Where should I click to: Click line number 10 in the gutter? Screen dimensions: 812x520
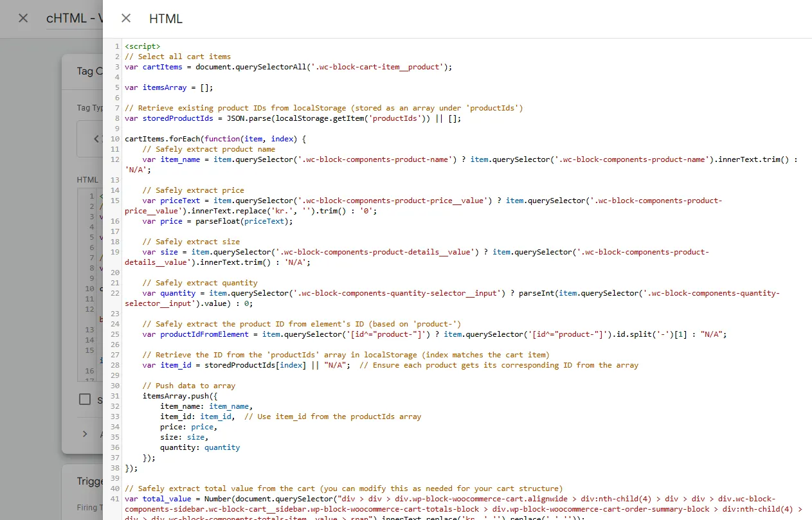coord(115,139)
